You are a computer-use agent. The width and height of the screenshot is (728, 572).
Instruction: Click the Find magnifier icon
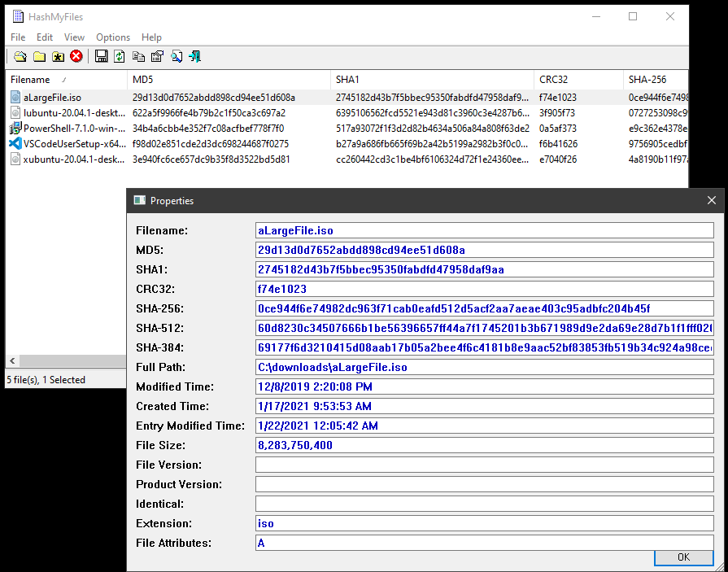click(x=177, y=57)
